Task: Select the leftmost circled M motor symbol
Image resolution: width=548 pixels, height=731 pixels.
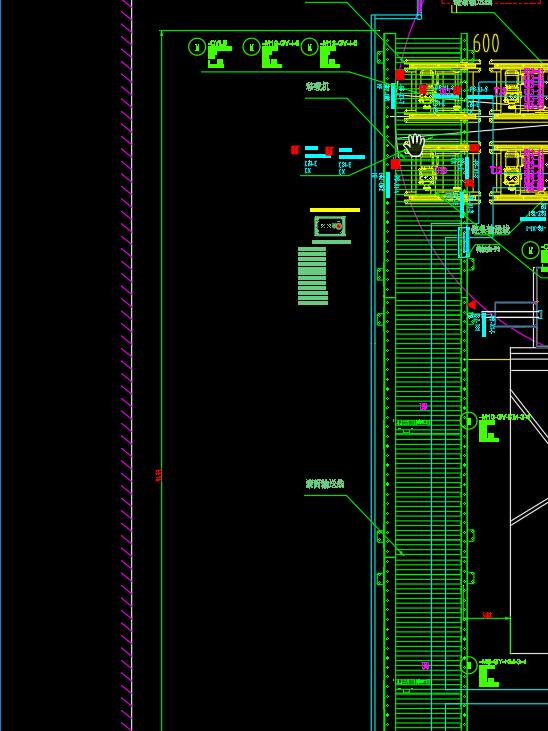Action: (196, 47)
